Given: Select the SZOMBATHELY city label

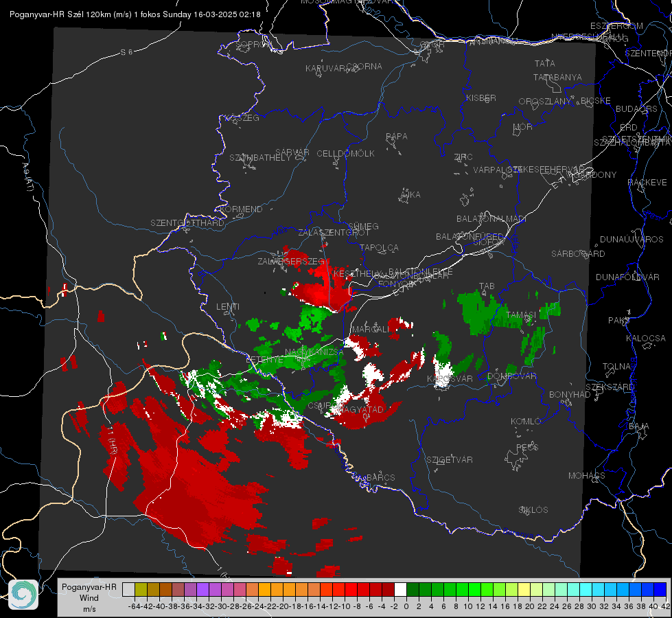Looking at the screenshot, I should coord(259,158).
